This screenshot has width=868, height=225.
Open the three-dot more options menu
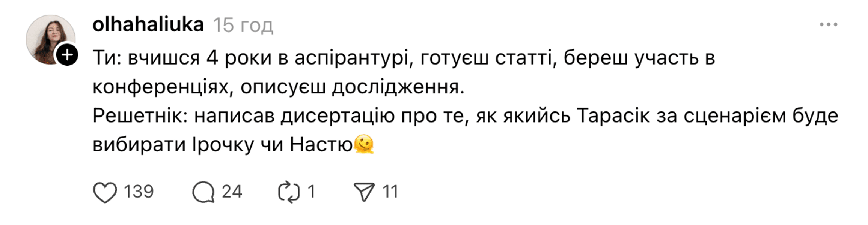coord(829,25)
